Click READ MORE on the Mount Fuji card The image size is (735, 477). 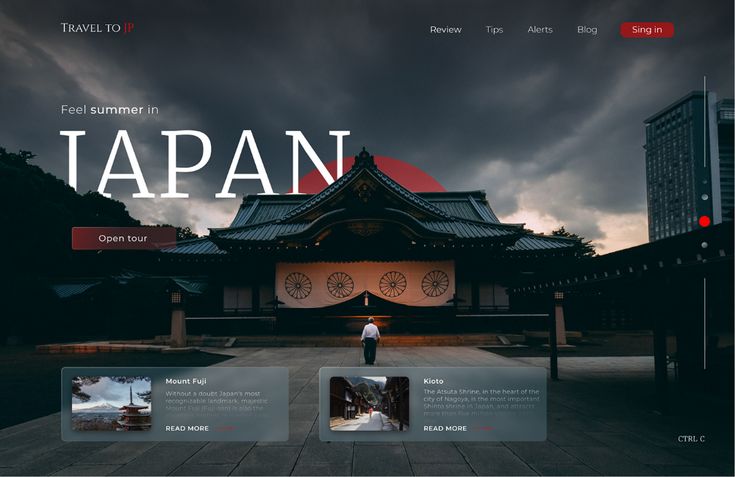187,428
